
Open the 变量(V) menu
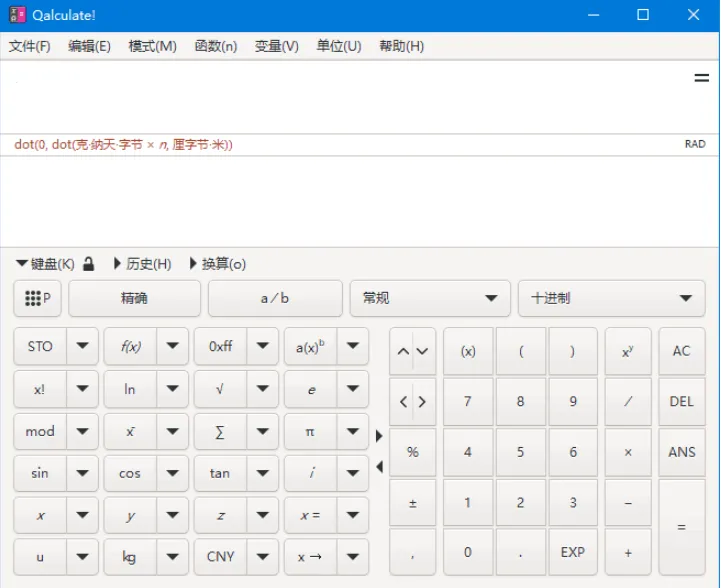(276, 46)
